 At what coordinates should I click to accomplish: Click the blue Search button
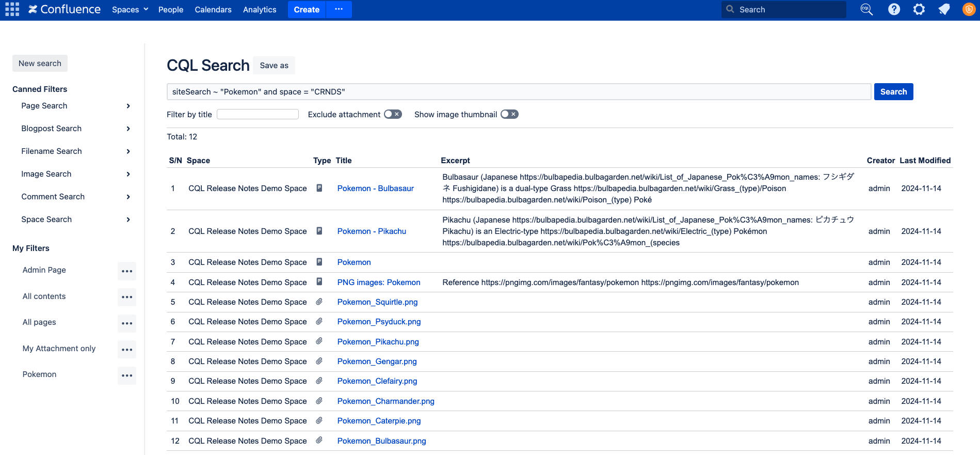893,92
